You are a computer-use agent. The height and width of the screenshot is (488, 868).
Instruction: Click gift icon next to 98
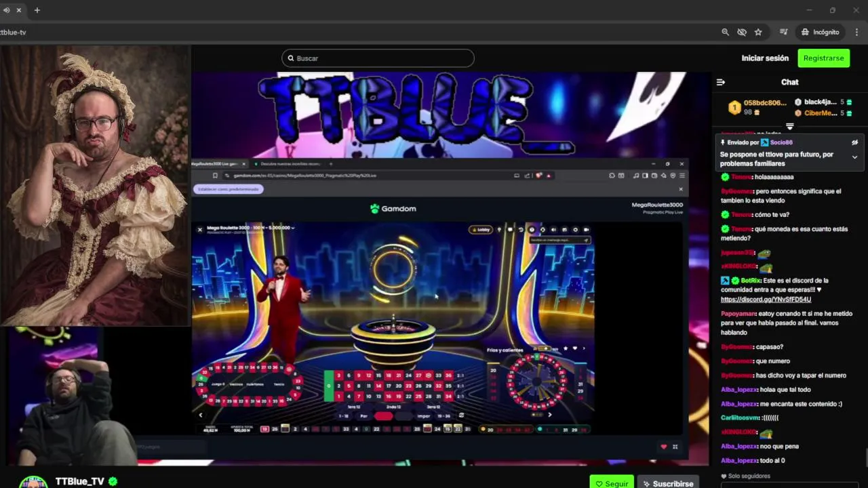point(757,113)
